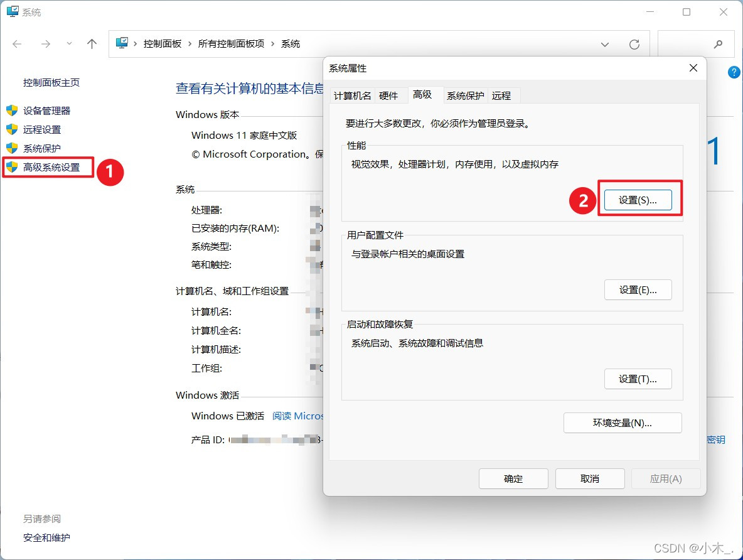This screenshot has width=743, height=560.
Task: Click the 更改产品密钥 link at right edge
Action: [716, 439]
